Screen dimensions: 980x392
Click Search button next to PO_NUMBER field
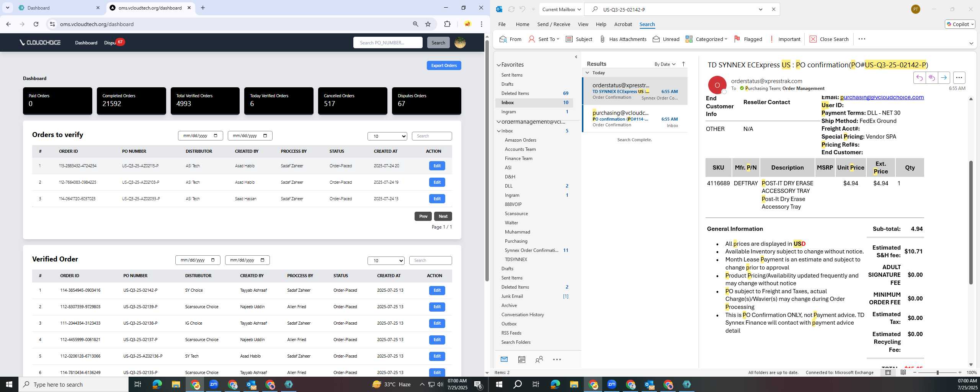[x=438, y=42]
